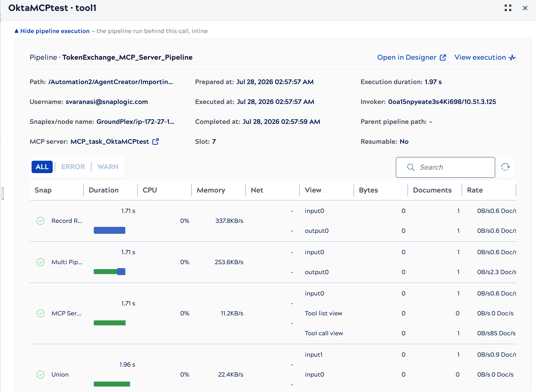
Task: Click memory value 337.8KB/s
Action: (x=229, y=221)
